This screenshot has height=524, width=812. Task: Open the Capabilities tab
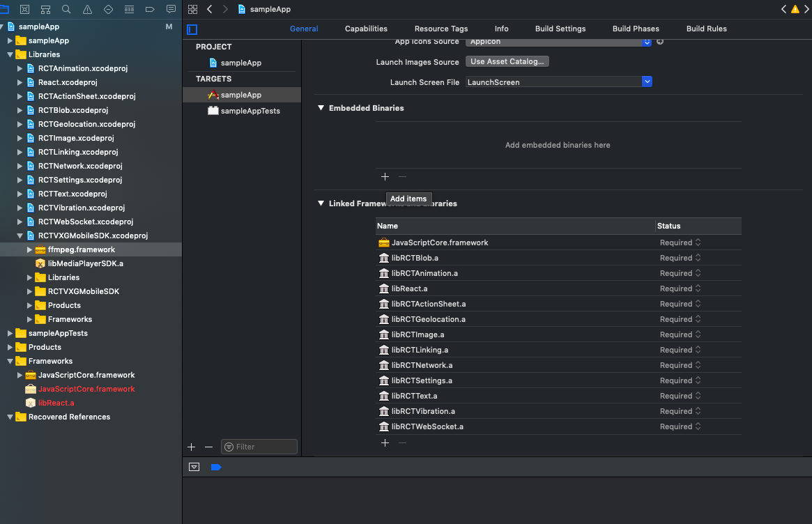point(366,29)
